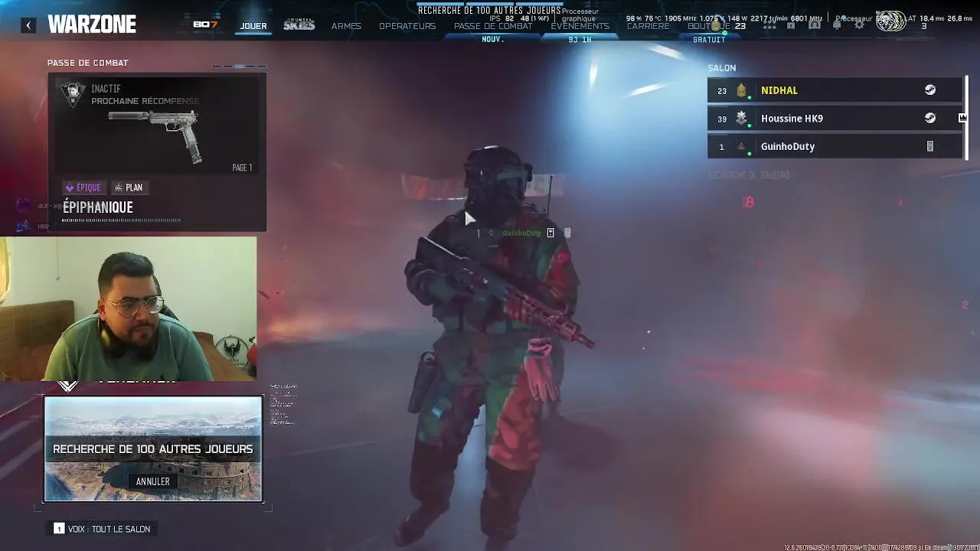Image resolution: width=980 pixels, height=551 pixels.
Task: Open the PASSE DE COMBAT tab
Action: [x=493, y=26]
